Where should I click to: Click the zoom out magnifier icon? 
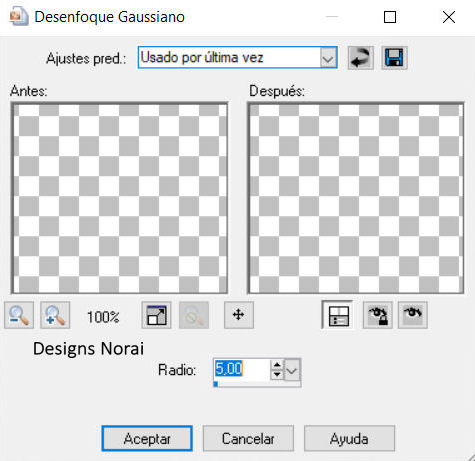coord(19,315)
